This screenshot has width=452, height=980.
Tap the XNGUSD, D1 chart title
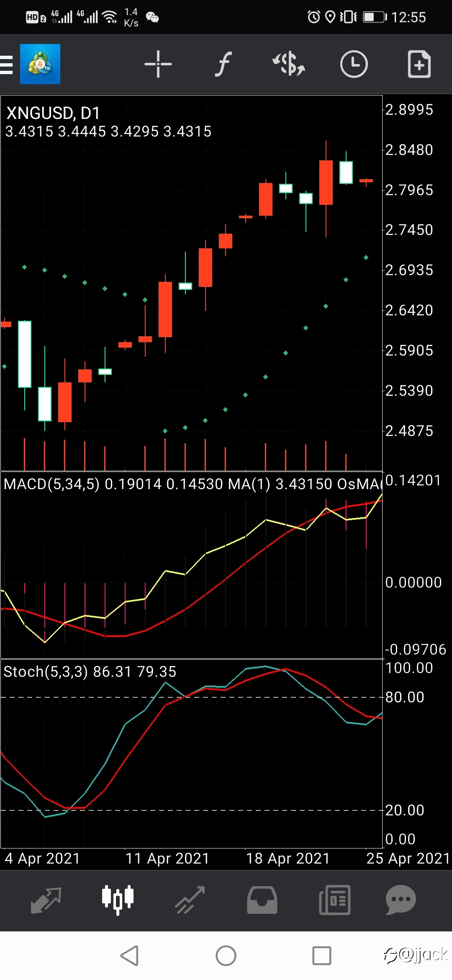(x=53, y=113)
